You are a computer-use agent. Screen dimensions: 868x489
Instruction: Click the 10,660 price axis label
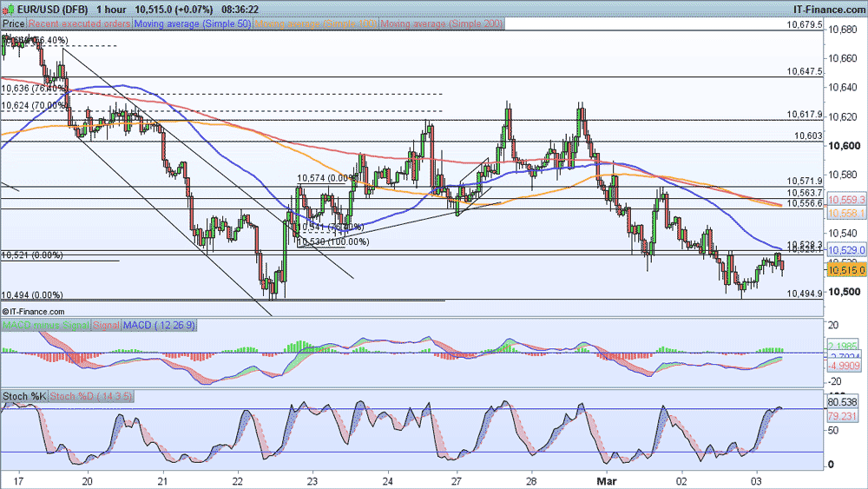[845, 58]
